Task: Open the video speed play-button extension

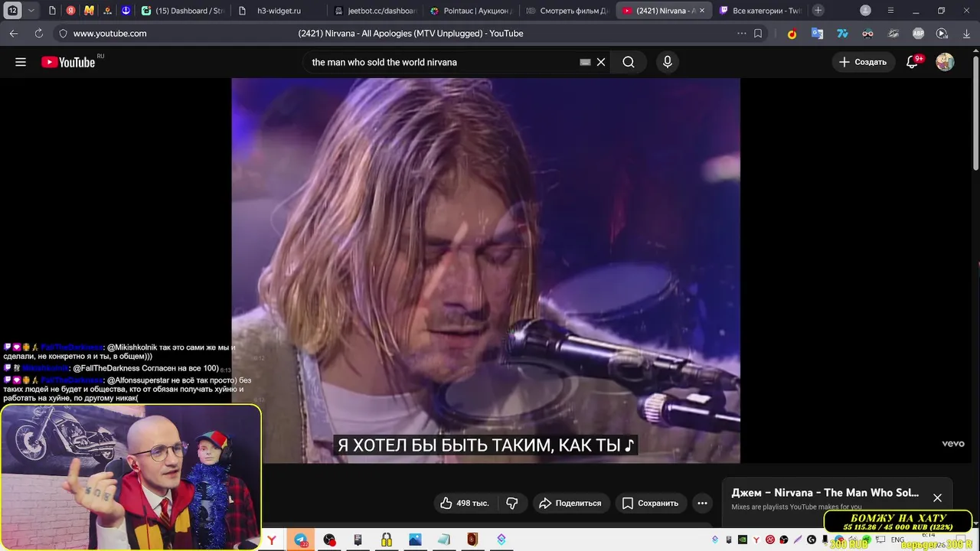Action: [942, 34]
